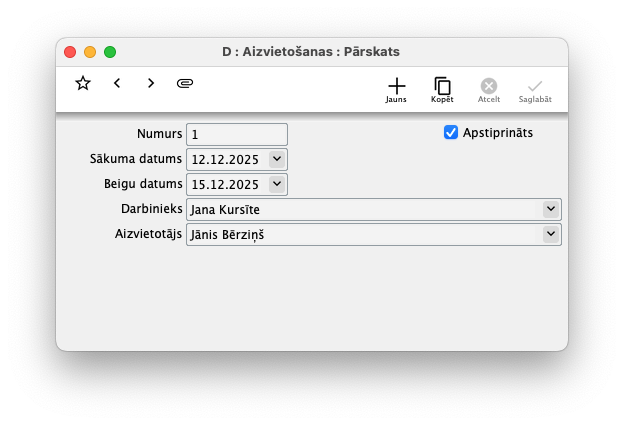The image size is (624, 425).
Task: Click the Jana Kursīte text in Darbinieks
Action: pos(225,210)
